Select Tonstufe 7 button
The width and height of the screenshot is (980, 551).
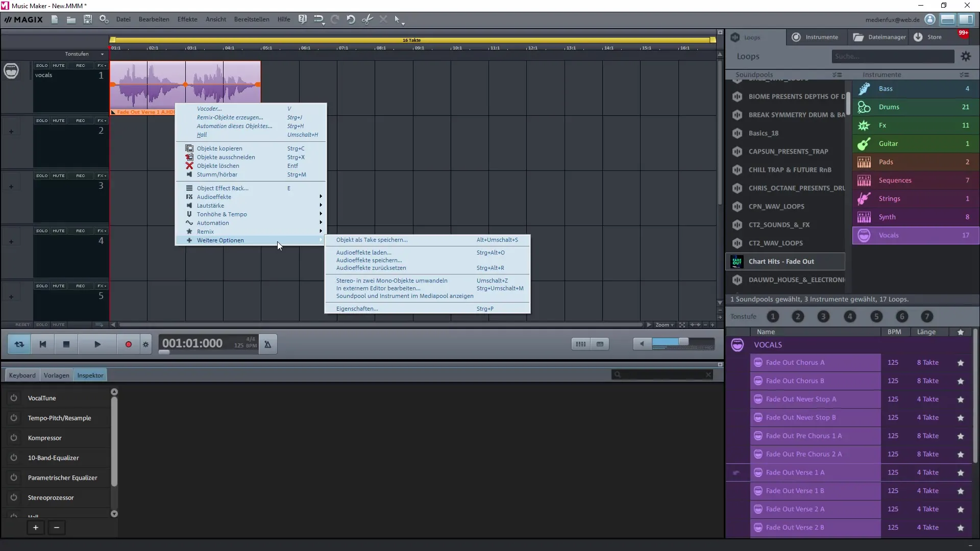[927, 316]
